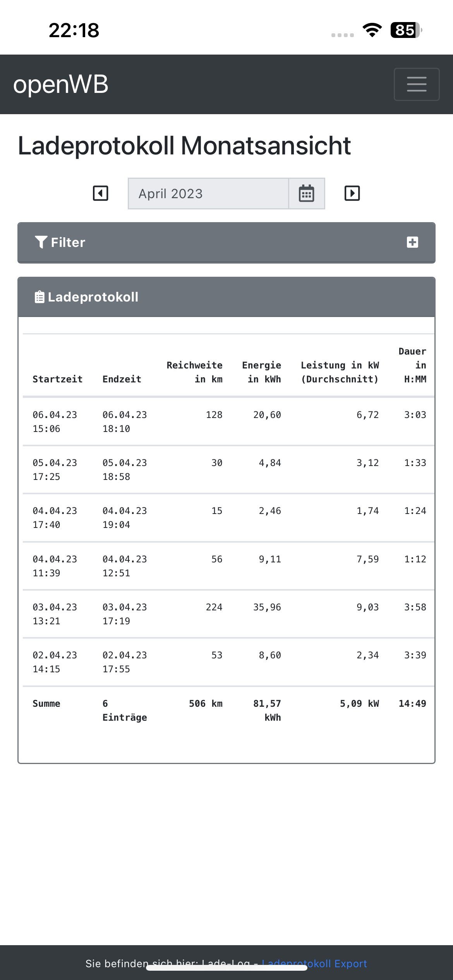Open the hamburger navigation menu
This screenshot has width=453, height=980.
tap(417, 84)
